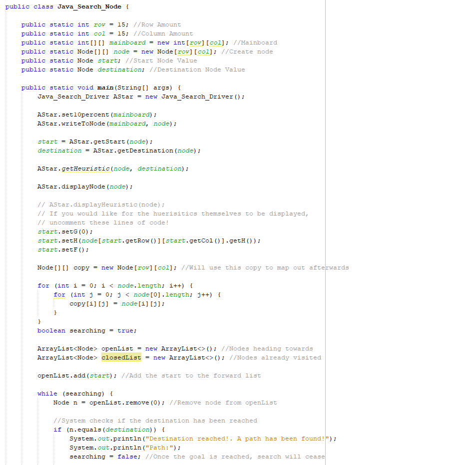The image size is (476, 465).
Task: Click the while (searching) keyword
Action: tap(47, 393)
